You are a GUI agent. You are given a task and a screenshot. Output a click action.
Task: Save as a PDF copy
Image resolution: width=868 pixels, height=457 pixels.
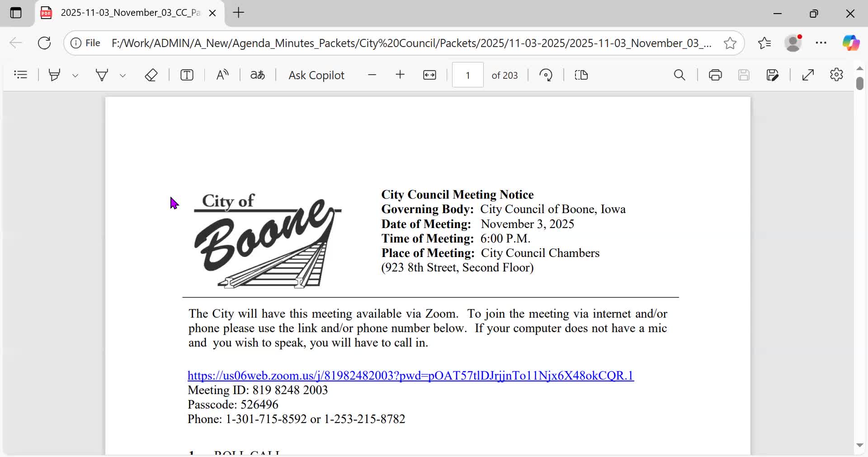[773, 75]
